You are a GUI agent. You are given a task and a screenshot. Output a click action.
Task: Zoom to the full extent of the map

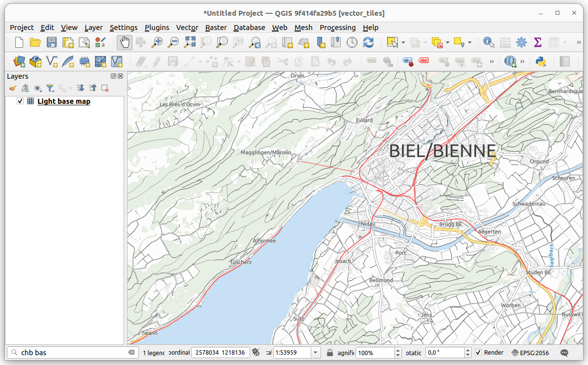click(x=189, y=42)
